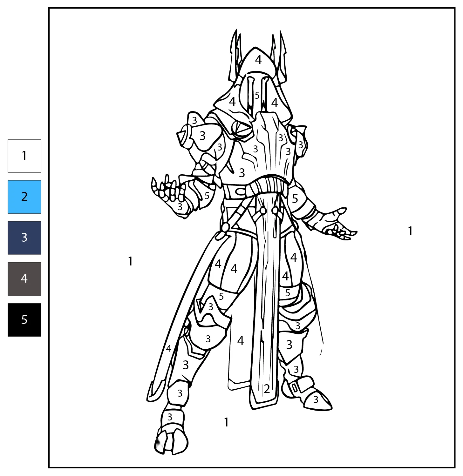
Task: Click the number 3 on the pointed boot toe
Action: [316, 399]
